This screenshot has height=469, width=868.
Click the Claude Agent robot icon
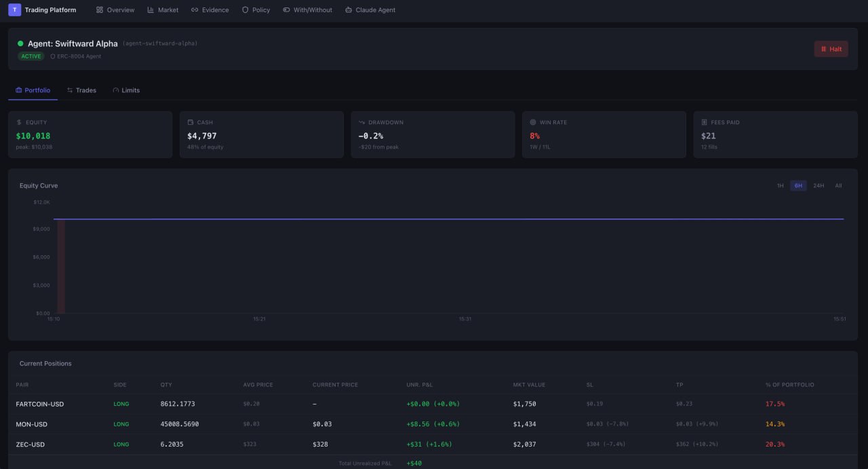348,10
